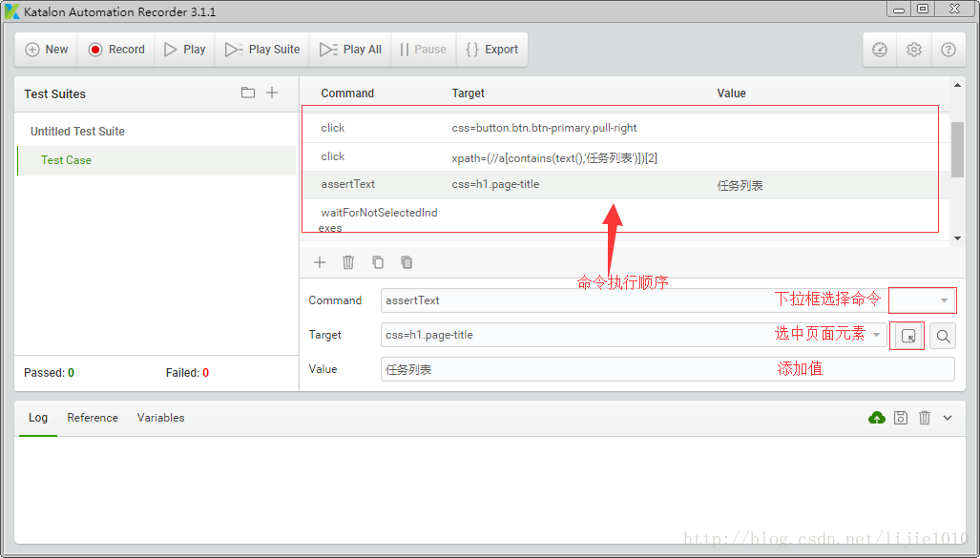The height and width of the screenshot is (558, 980).
Task: Open the speed gauge icon
Action: click(x=880, y=50)
